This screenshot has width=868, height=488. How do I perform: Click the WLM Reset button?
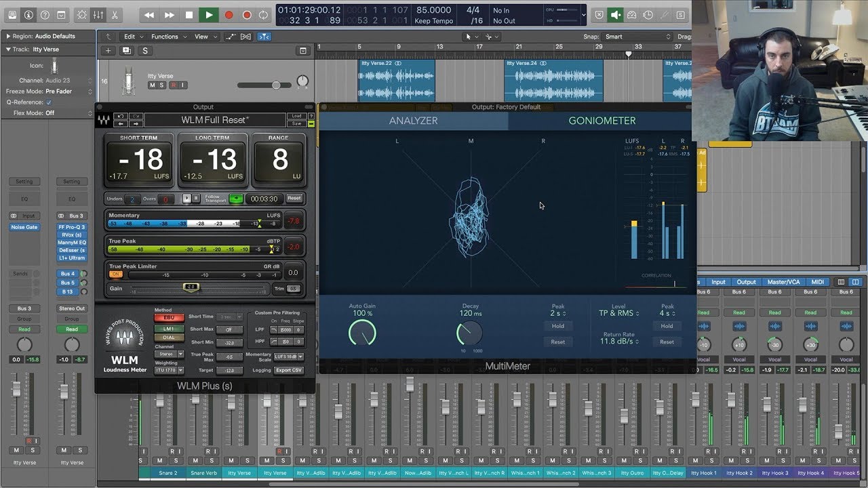point(294,199)
